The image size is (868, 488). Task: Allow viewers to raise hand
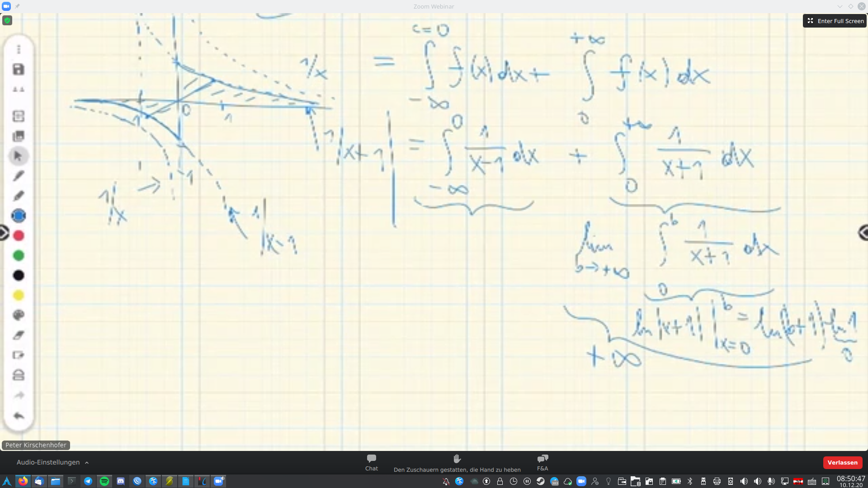(x=457, y=462)
